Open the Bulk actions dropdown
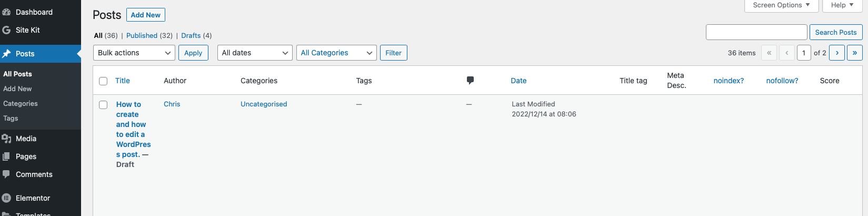 [134, 53]
